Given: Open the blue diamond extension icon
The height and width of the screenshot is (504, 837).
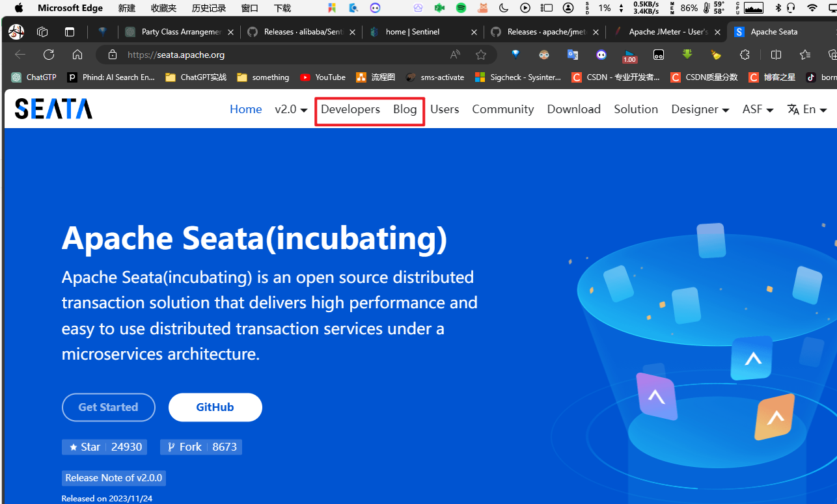Looking at the screenshot, I should pyautogui.click(x=515, y=55).
